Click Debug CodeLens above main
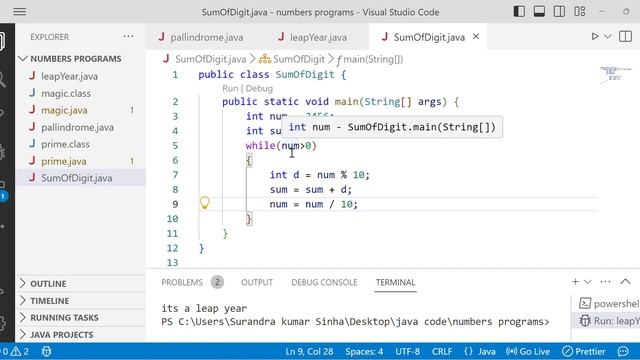The height and width of the screenshot is (360, 640). (259, 88)
